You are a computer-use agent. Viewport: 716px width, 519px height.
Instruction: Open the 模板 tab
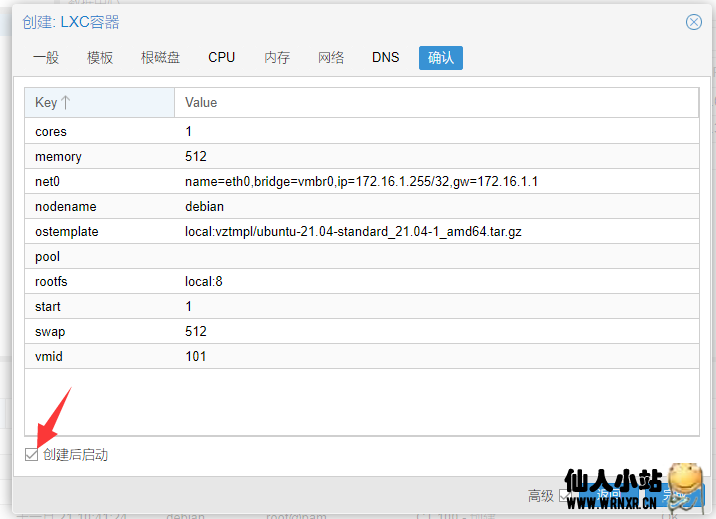click(100, 58)
